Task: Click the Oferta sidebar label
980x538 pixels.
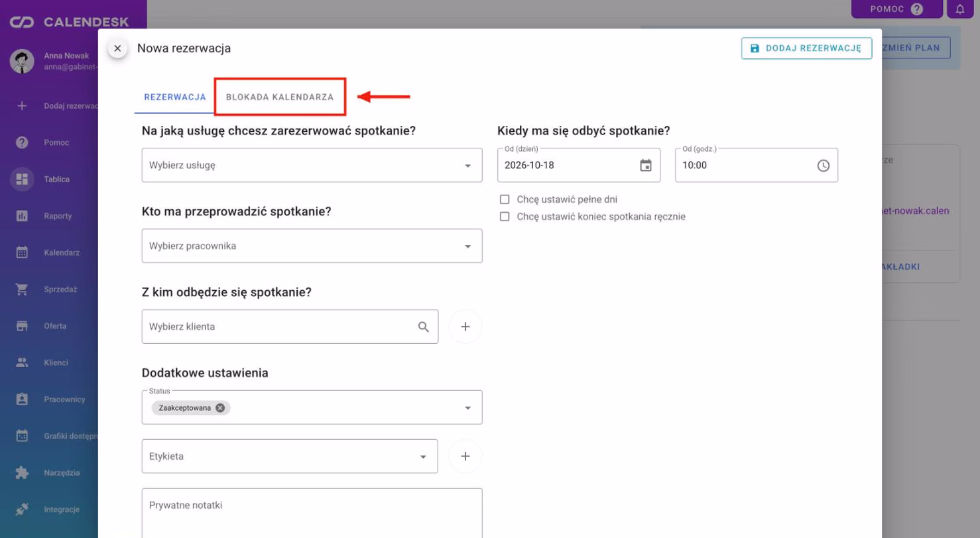Action: [56, 326]
